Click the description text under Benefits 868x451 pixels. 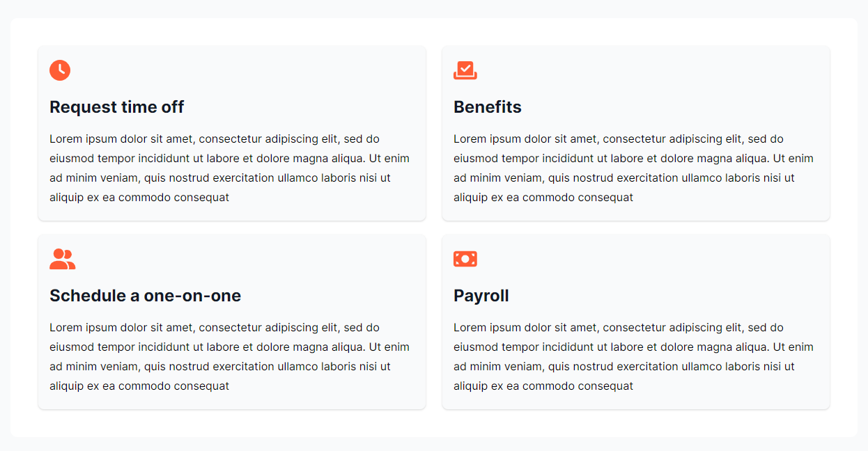pos(634,168)
